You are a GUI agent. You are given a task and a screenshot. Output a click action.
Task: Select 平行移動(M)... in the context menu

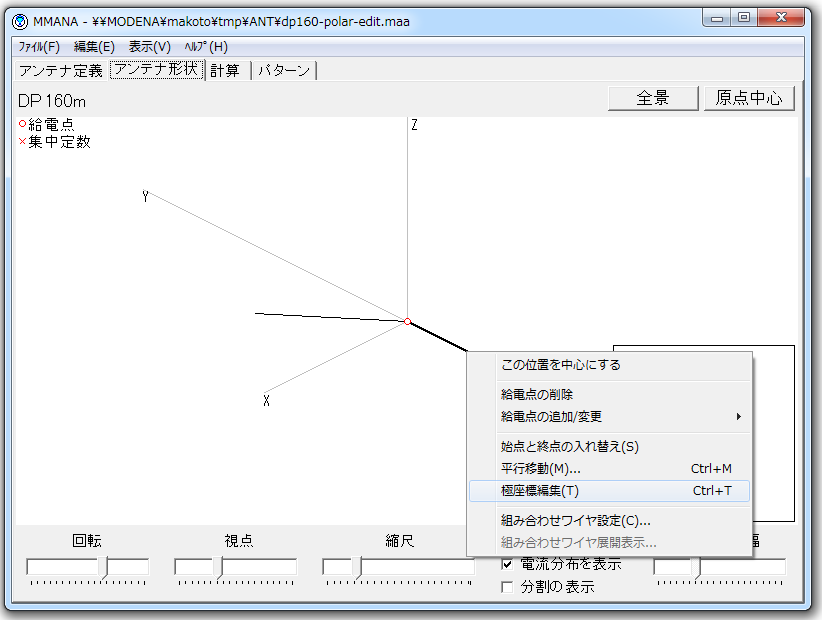[x=540, y=469]
